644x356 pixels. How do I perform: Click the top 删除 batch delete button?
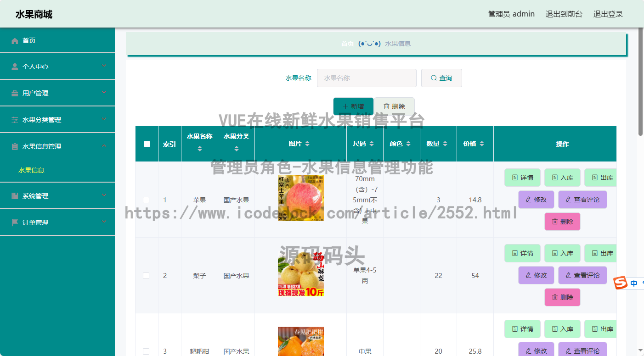394,106
